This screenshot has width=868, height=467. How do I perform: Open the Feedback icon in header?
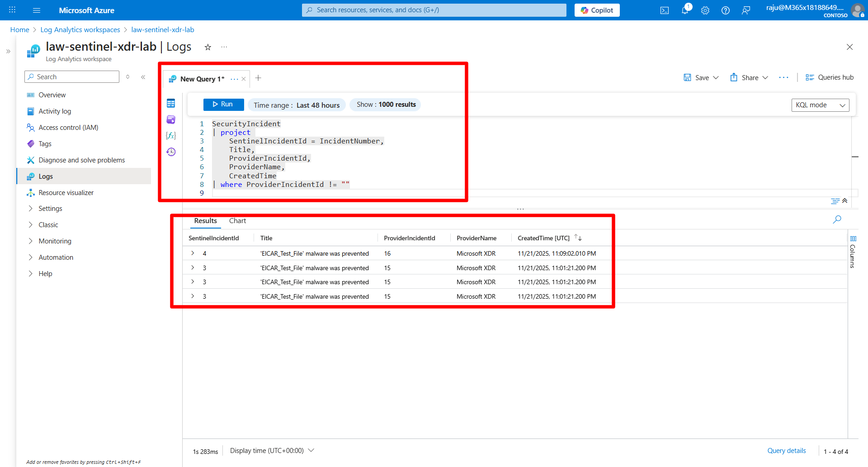pyautogui.click(x=746, y=10)
